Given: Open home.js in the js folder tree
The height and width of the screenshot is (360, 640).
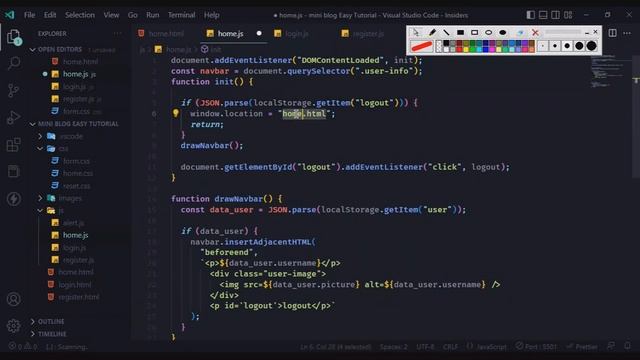Looking at the screenshot, I should point(75,235).
